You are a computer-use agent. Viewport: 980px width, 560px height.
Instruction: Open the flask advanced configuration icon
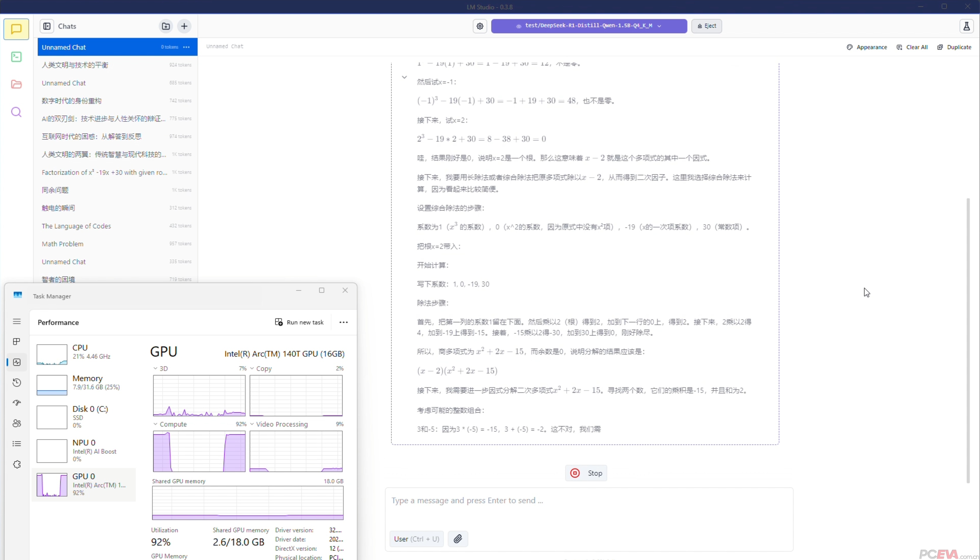966,26
